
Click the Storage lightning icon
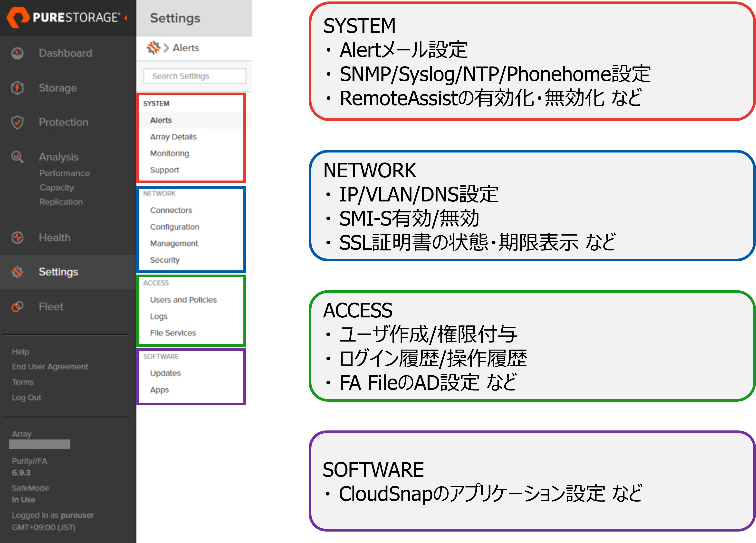click(x=17, y=88)
